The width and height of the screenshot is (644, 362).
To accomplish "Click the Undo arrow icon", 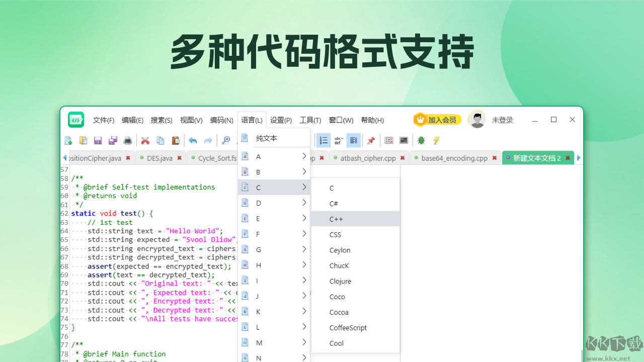I will coord(193,140).
